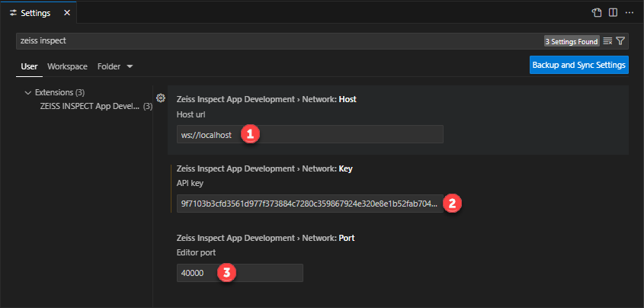Click the Settings tab sliders icon
Screen dimensions: 644x308
click(13, 13)
